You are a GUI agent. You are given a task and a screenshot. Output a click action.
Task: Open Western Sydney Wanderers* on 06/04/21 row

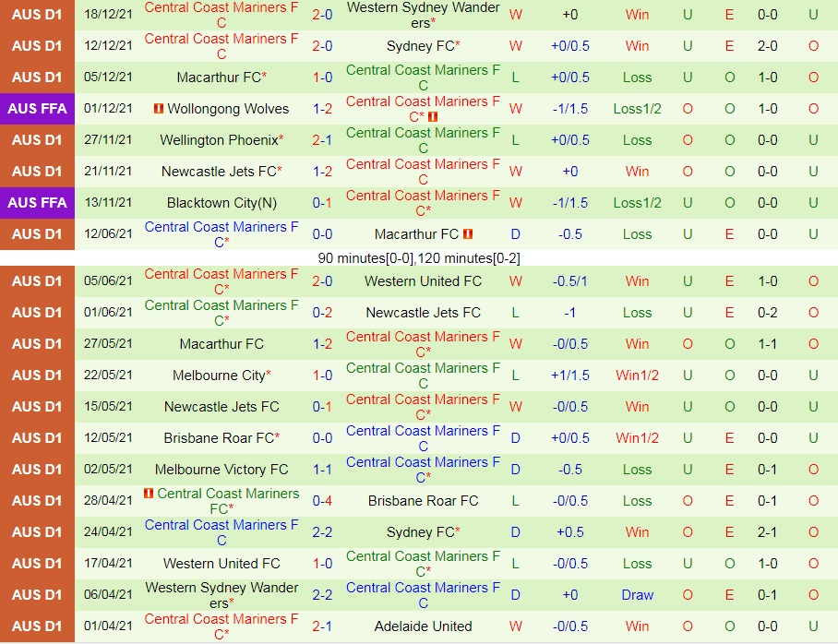221,595
